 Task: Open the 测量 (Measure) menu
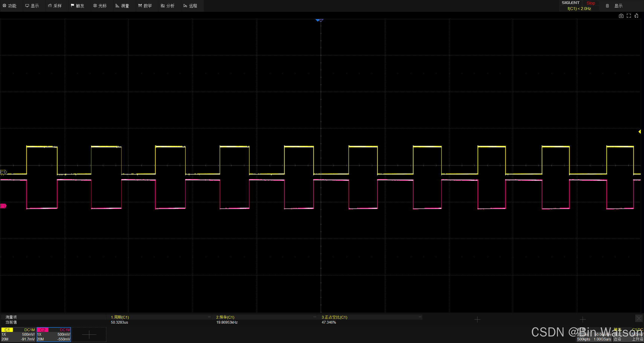click(x=123, y=6)
